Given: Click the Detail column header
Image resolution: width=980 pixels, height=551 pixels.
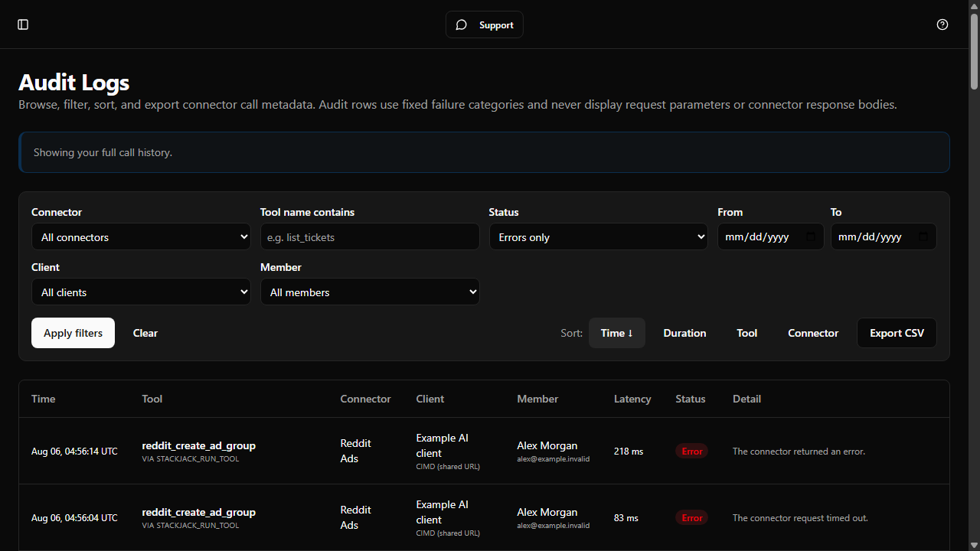Looking at the screenshot, I should pos(746,399).
